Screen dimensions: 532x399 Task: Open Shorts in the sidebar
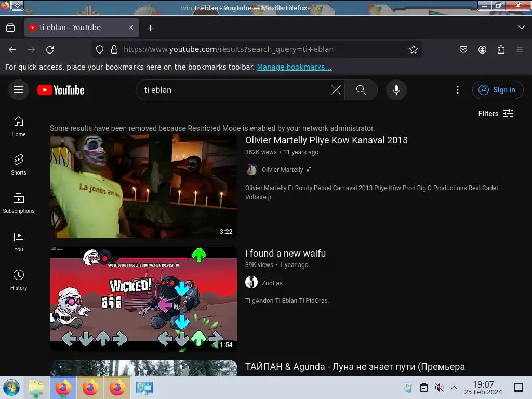tap(19, 165)
